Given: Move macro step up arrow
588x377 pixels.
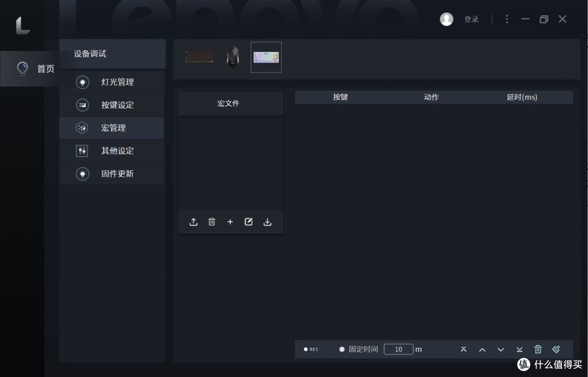Looking at the screenshot, I should tap(482, 350).
